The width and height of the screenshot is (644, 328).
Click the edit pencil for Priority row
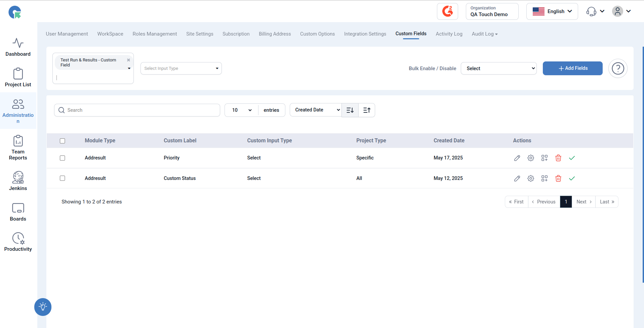[517, 158]
